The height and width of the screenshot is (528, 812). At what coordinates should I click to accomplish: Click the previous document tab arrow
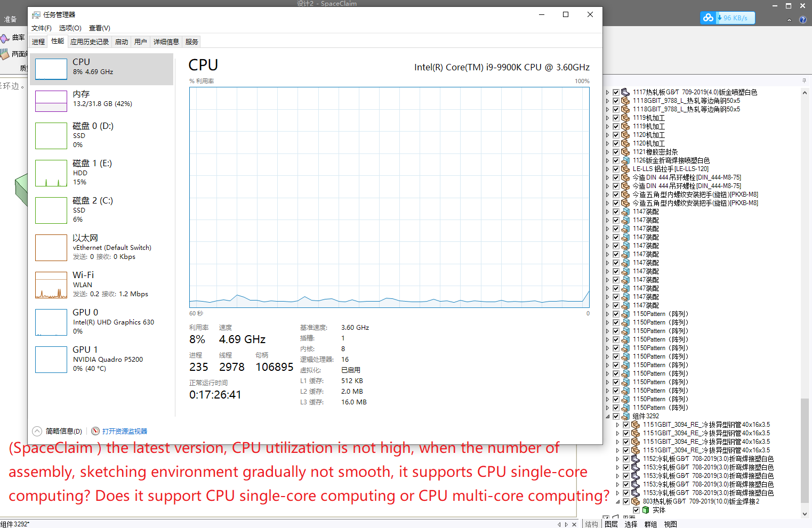click(559, 524)
